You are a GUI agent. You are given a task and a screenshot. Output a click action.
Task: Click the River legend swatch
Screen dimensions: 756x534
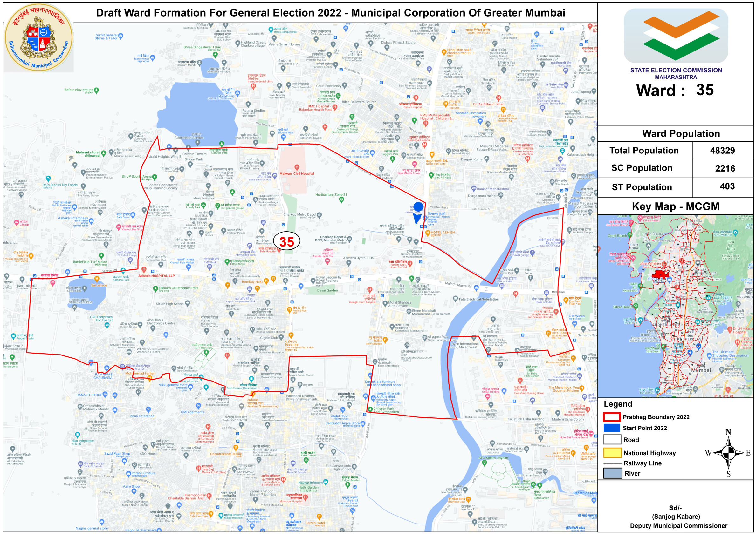[x=612, y=473]
